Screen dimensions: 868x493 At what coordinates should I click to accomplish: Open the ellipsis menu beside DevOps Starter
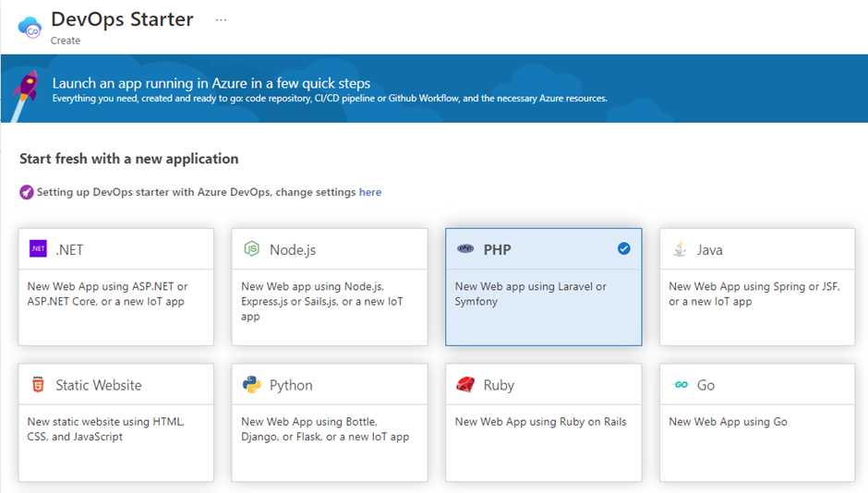(221, 19)
